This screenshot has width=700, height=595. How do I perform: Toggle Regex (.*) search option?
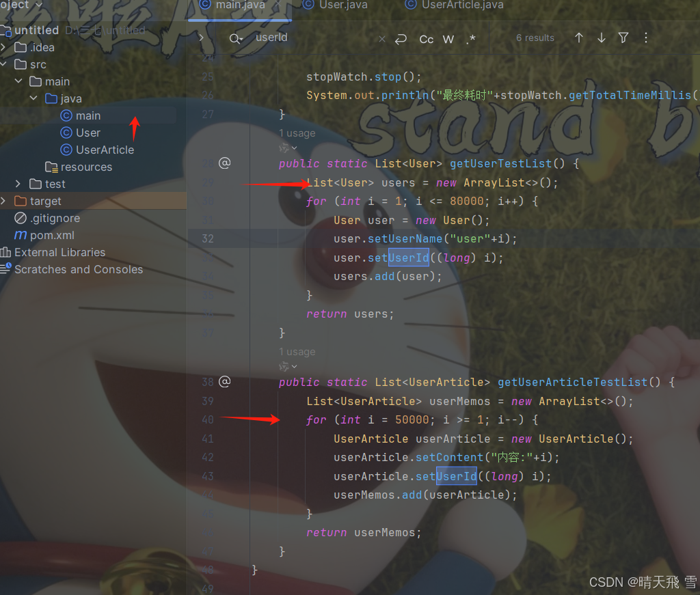[x=470, y=39]
